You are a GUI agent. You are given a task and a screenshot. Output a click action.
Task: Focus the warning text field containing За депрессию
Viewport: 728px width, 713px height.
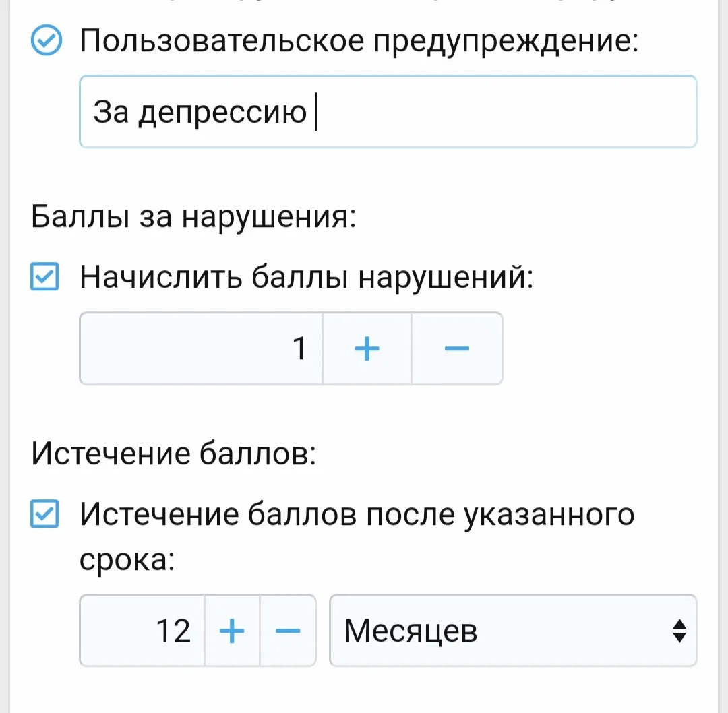[388, 112]
